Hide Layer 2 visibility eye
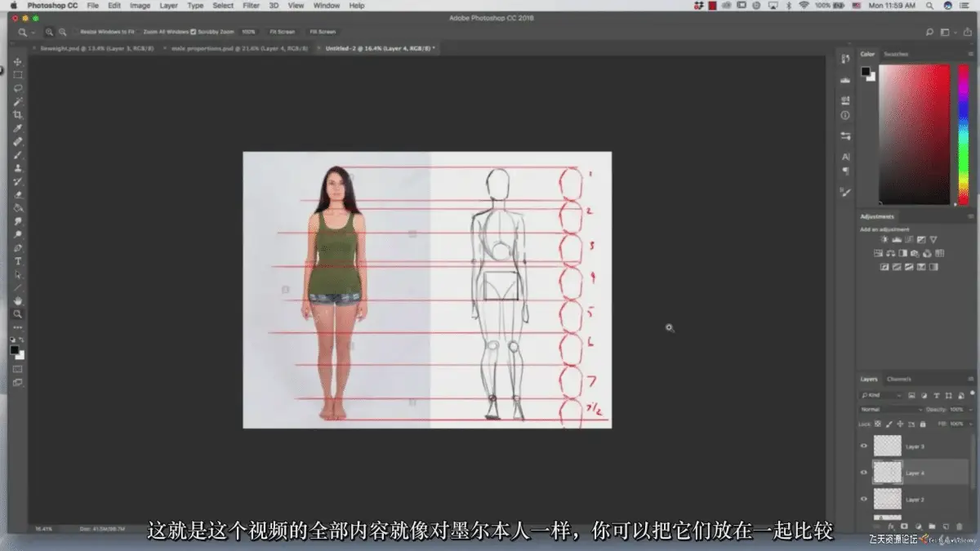The width and height of the screenshot is (980, 551). 864,498
